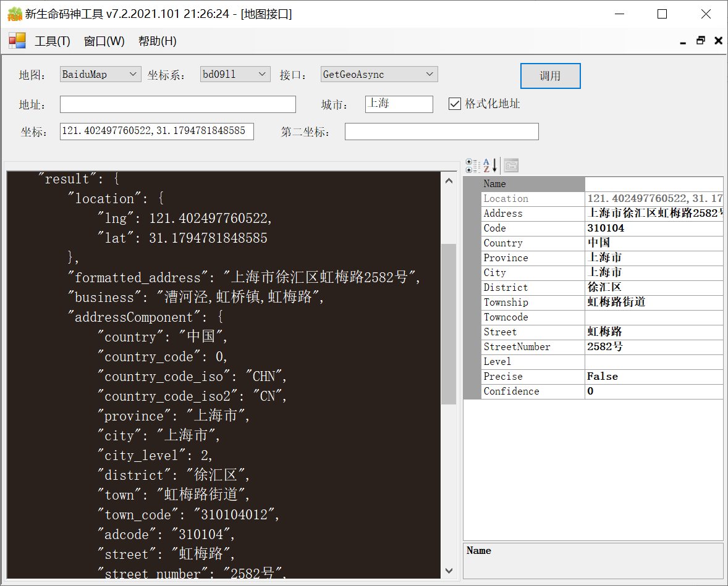Click the "formatted_address" line in JSON output
Image resolution: width=728 pixels, height=586 pixels.
pyautogui.click(x=243, y=277)
